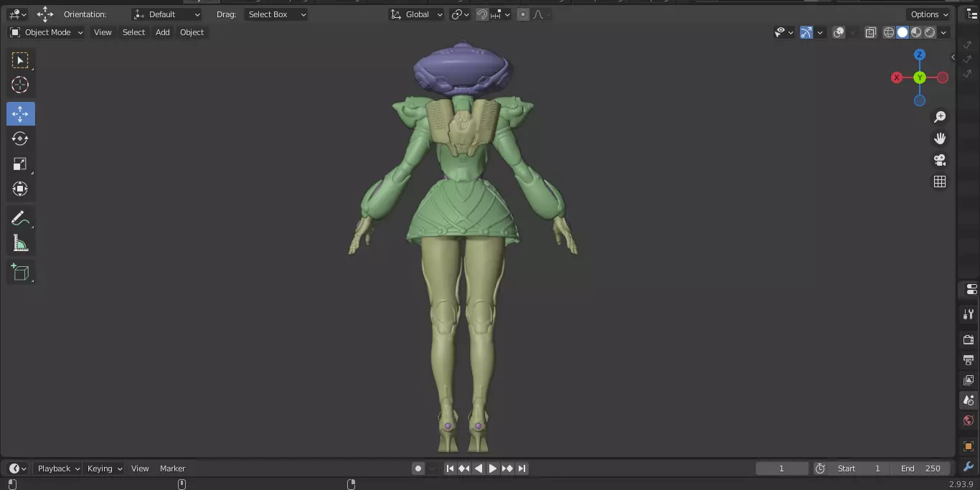Open the World properties tab

click(x=969, y=420)
